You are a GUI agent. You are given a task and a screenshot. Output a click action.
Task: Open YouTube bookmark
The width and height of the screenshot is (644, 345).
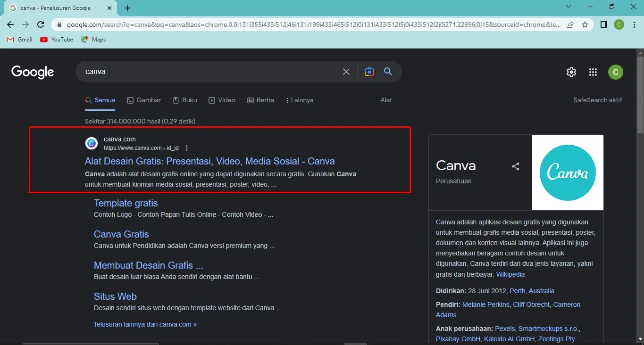coord(57,40)
